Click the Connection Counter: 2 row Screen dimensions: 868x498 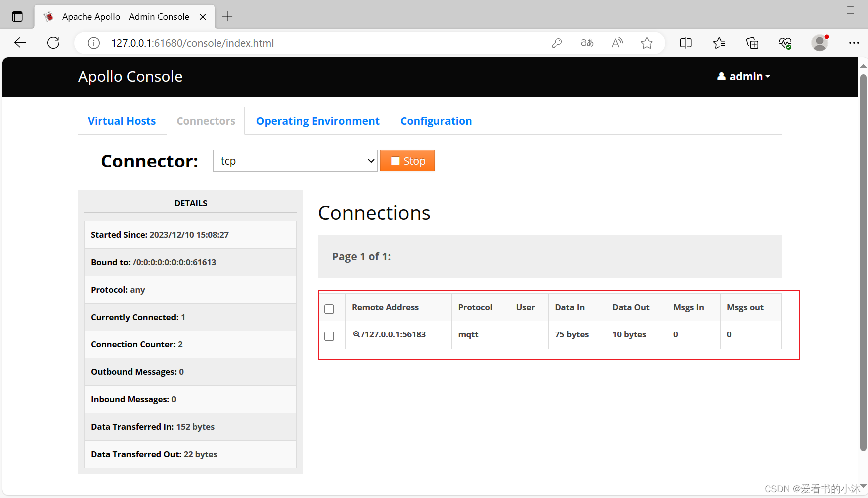click(x=191, y=344)
